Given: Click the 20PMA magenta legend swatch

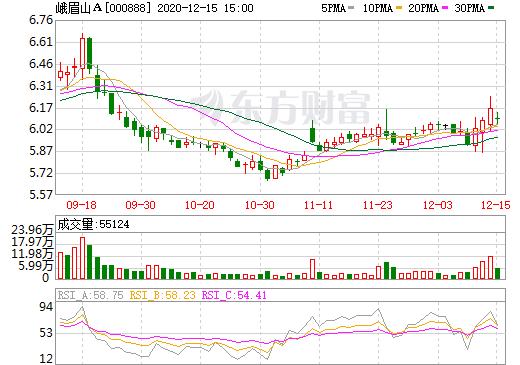Looking at the screenshot, I should 445,8.
